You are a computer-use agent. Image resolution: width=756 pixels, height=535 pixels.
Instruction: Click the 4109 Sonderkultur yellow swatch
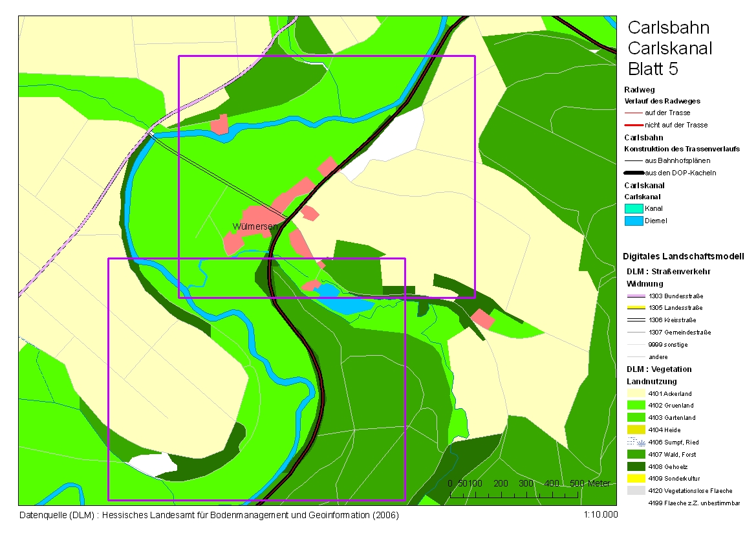click(635, 478)
